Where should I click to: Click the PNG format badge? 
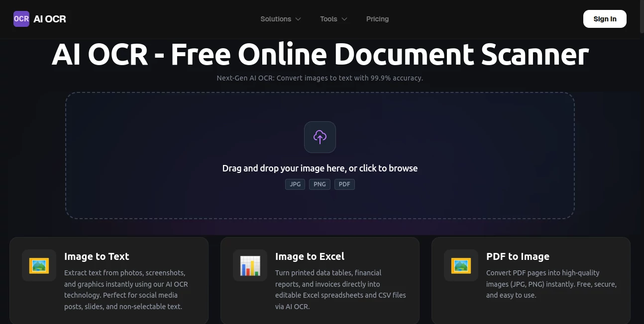click(x=320, y=184)
